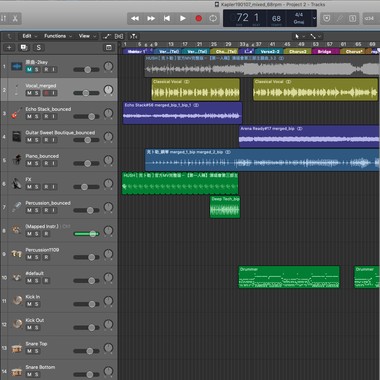Open the Edit menu in Tracks area
This screenshot has width=380, height=380.
30,36
